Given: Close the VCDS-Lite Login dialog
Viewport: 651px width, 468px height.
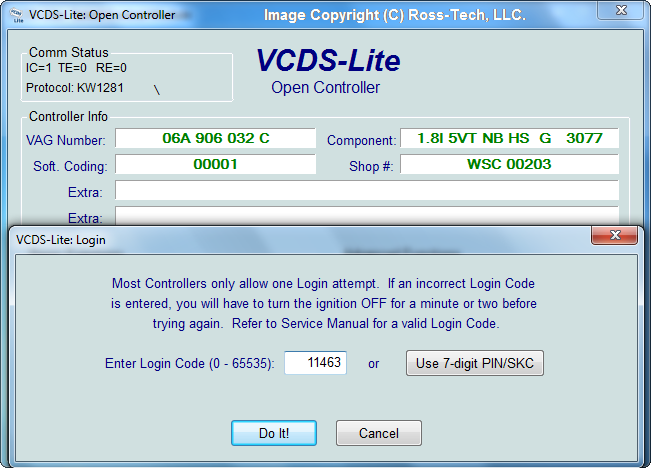Looking at the screenshot, I should [x=614, y=235].
